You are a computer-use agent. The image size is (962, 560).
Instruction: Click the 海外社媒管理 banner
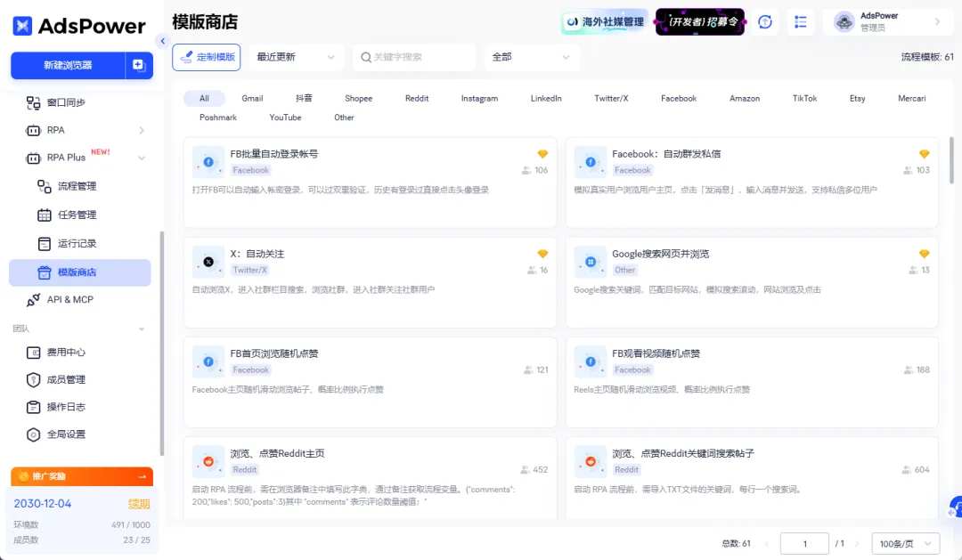click(604, 21)
